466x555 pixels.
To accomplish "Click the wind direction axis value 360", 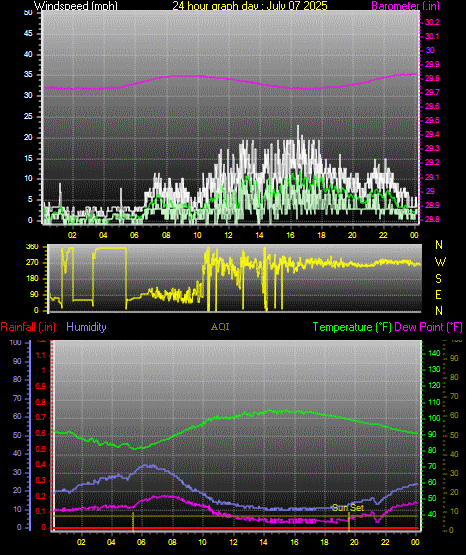I will pyautogui.click(x=32, y=247).
